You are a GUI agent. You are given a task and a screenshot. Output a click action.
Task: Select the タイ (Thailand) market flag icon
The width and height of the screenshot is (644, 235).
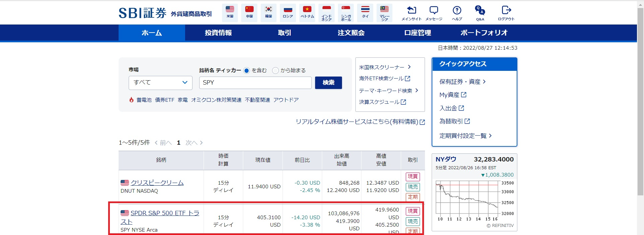[x=365, y=13]
